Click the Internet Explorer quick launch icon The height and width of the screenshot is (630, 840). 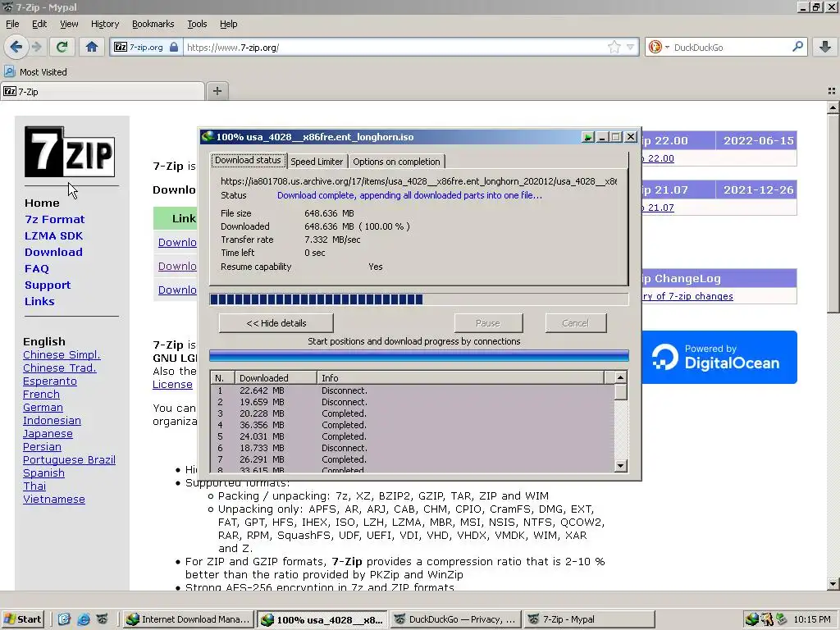pyautogui.click(x=83, y=619)
